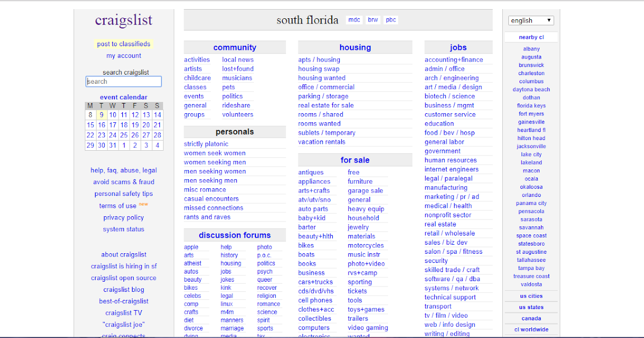
Task: Open the about craigslist link
Action: [123, 255]
